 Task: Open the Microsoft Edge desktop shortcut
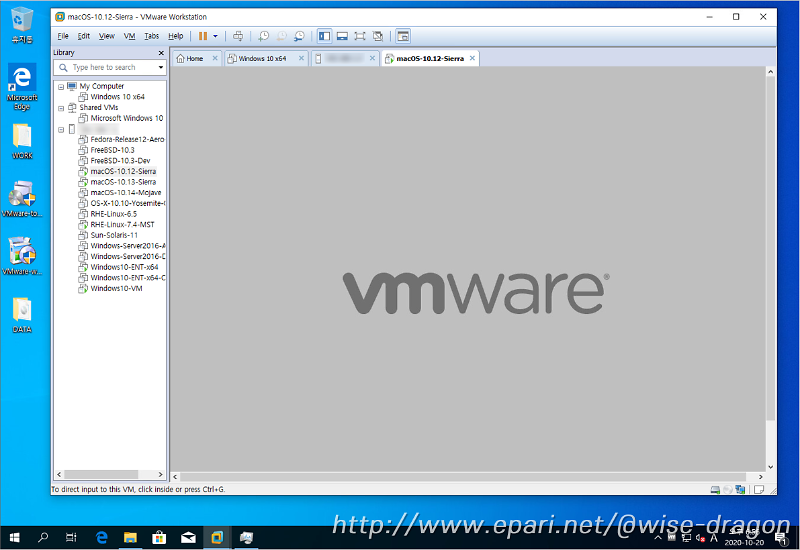(x=22, y=86)
